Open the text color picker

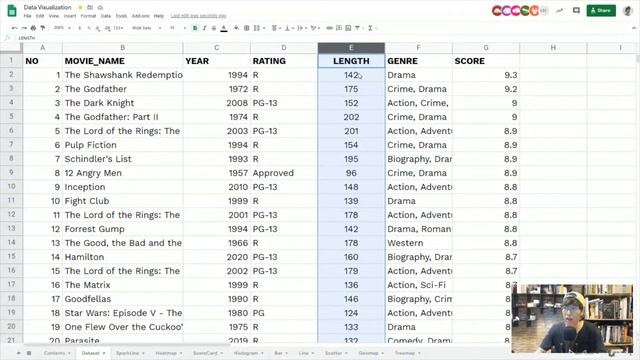[224, 28]
